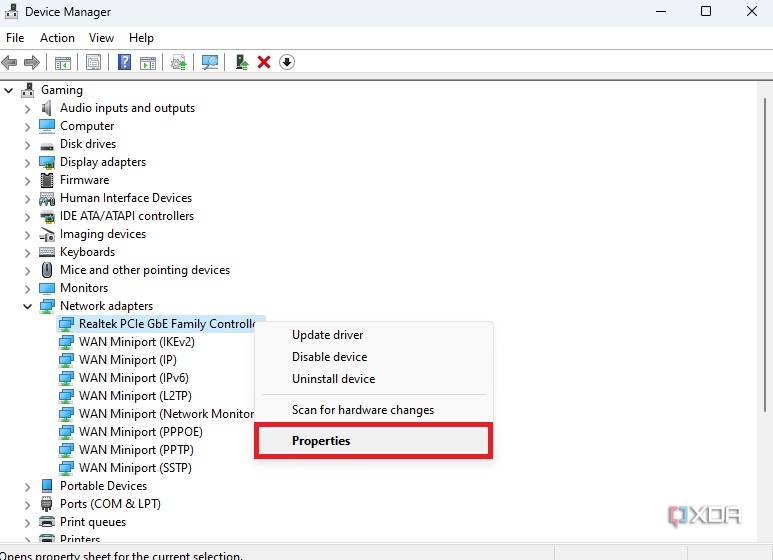Image resolution: width=773 pixels, height=560 pixels.
Task: Collapse the Gaming root node
Action: pyautogui.click(x=9, y=90)
